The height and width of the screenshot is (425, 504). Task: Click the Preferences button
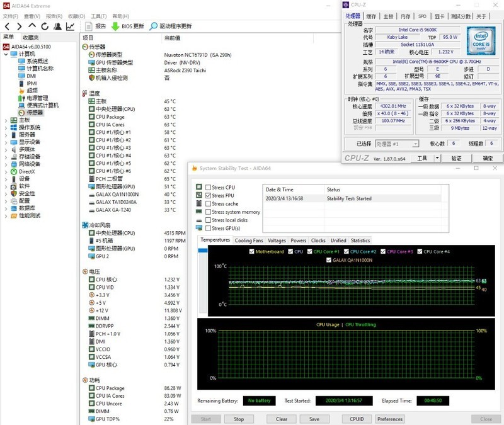click(390, 419)
